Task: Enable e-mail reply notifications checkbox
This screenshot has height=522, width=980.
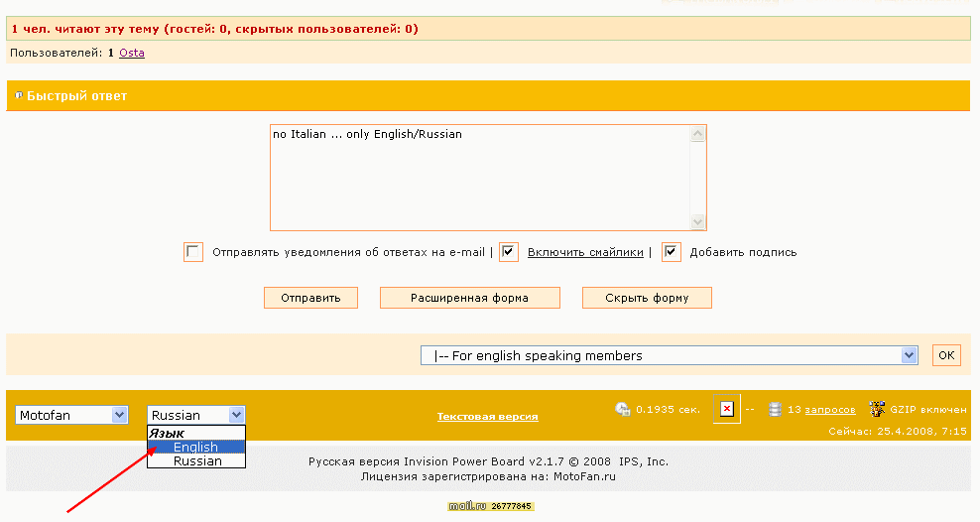Action: pyautogui.click(x=193, y=252)
